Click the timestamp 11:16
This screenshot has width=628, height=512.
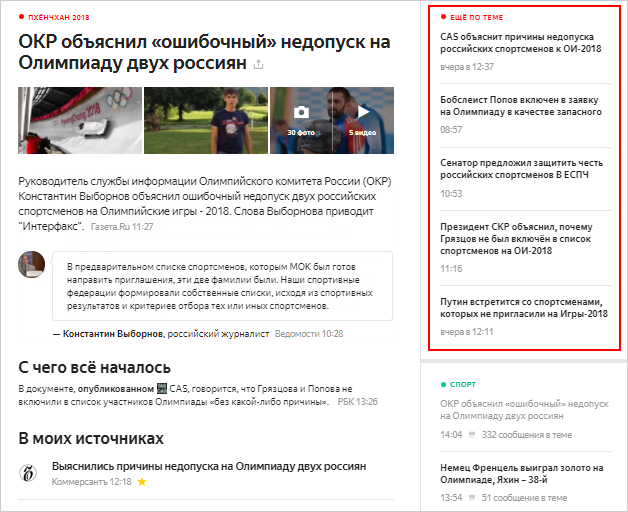click(x=451, y=268)
